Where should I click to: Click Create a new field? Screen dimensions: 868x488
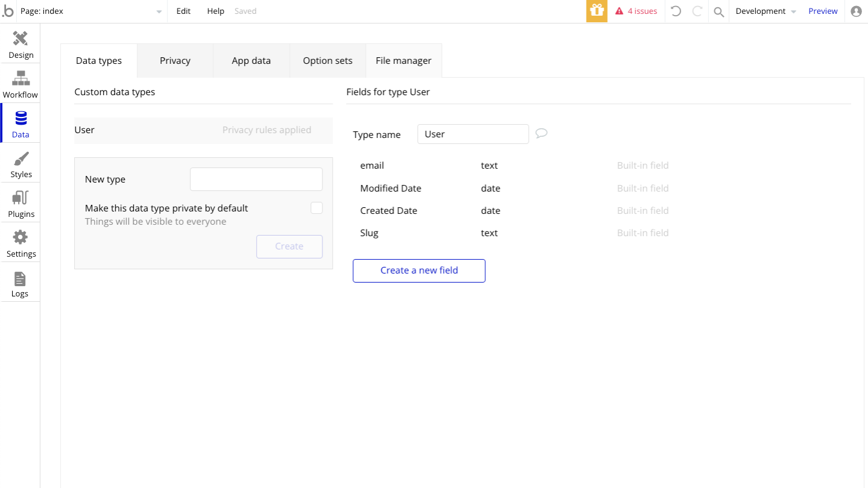coord(419,271)
